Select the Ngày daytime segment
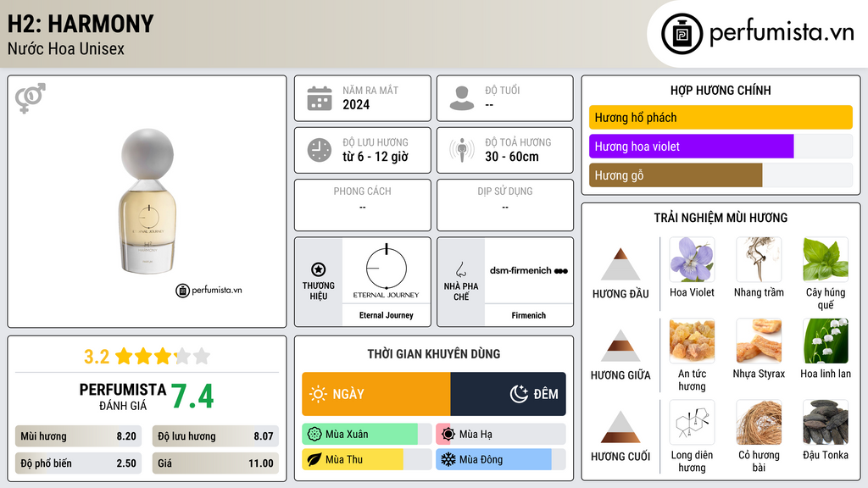 click(x=376, y=394)
